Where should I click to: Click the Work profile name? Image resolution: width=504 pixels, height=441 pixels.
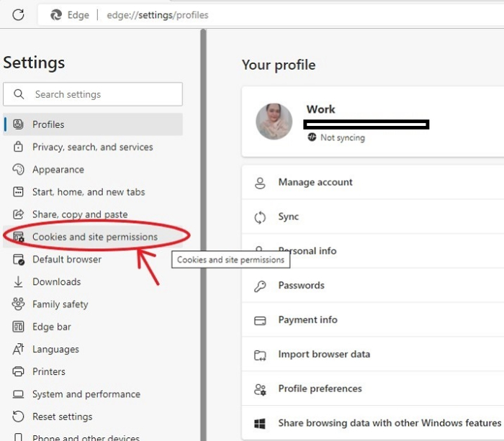[x=321, y=109]
